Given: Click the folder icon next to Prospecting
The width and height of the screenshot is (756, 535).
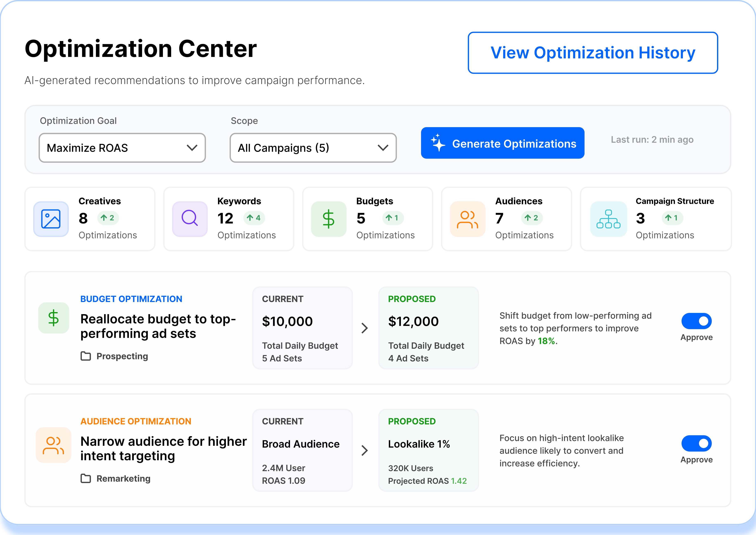Looking at the screenshot, I should (x=86, y=356).
